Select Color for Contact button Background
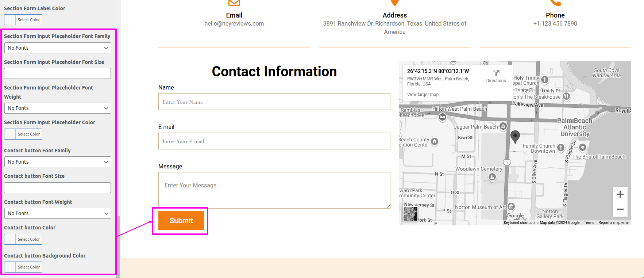The image size is (644, 278). click(x=23, y=267)
